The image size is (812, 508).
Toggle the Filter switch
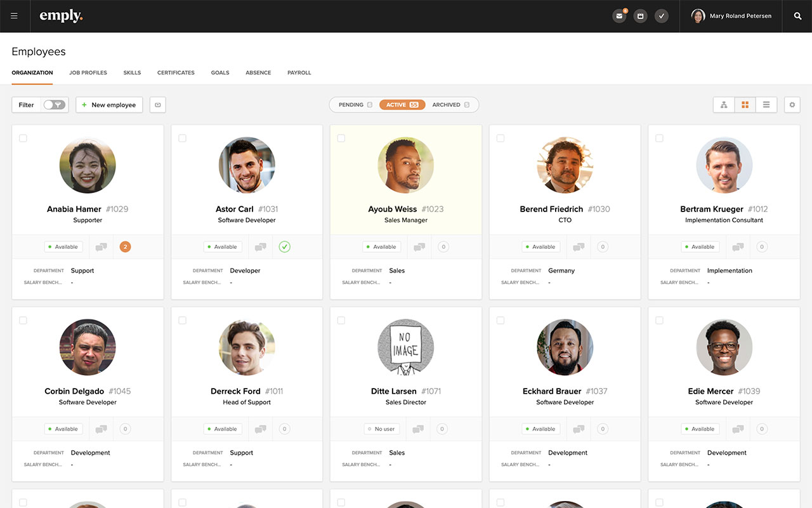pos(54,105)
